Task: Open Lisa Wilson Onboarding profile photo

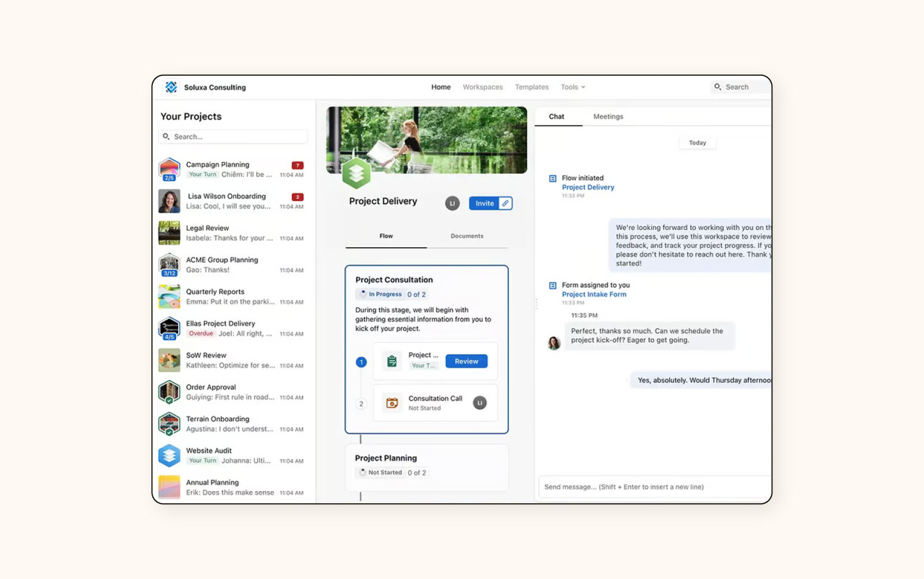Action: point(169,201)
